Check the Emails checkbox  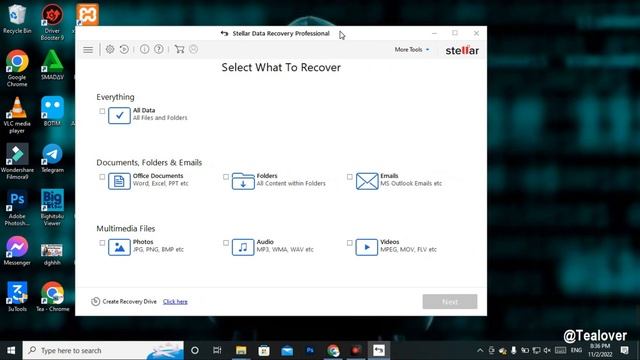click(x=350, y=177)
